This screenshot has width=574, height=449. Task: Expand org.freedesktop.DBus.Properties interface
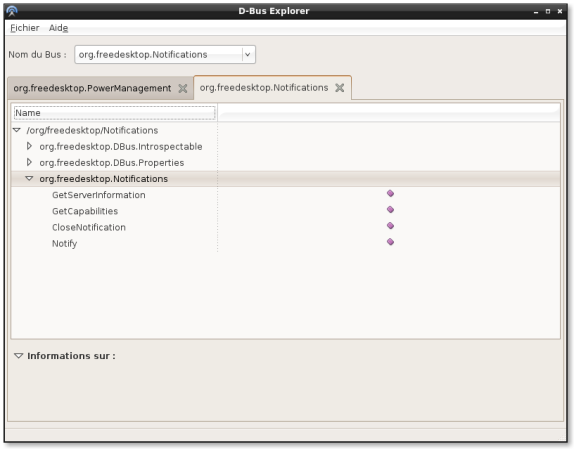[x=29, y=162]
